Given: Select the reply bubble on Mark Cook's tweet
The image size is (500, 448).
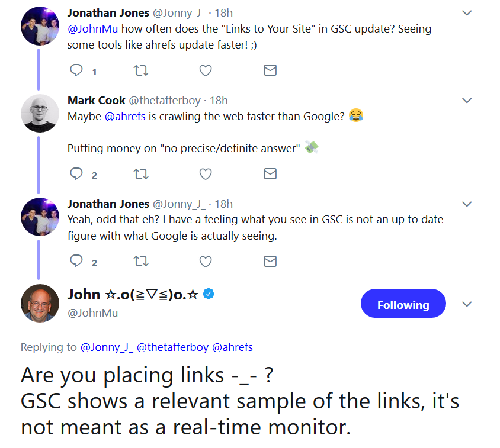Looking at the screenshot, I should (76, 173).
